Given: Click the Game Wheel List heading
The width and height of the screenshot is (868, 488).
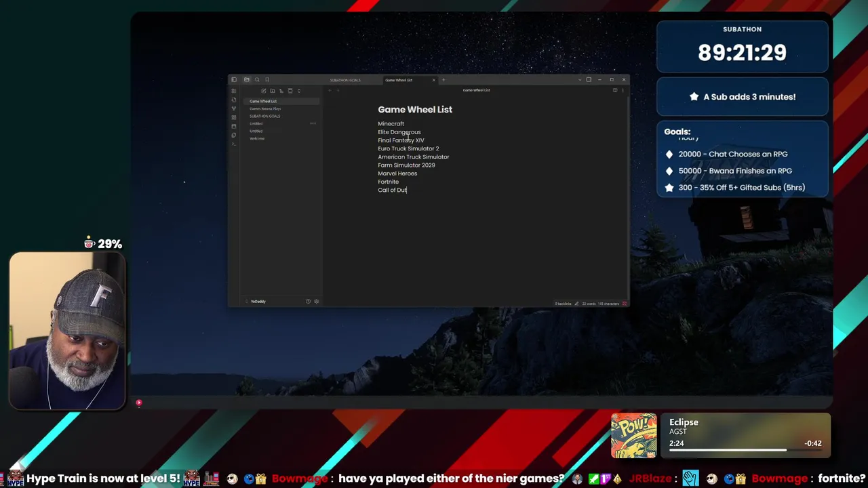Looking at the screenshot, I should pos(415,109).
